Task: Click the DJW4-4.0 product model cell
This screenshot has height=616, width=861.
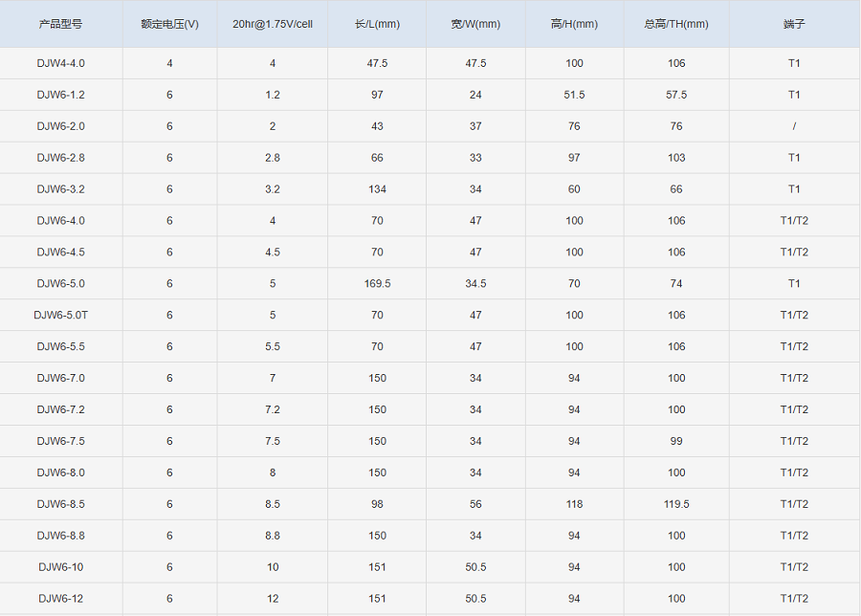Action: 60,63
